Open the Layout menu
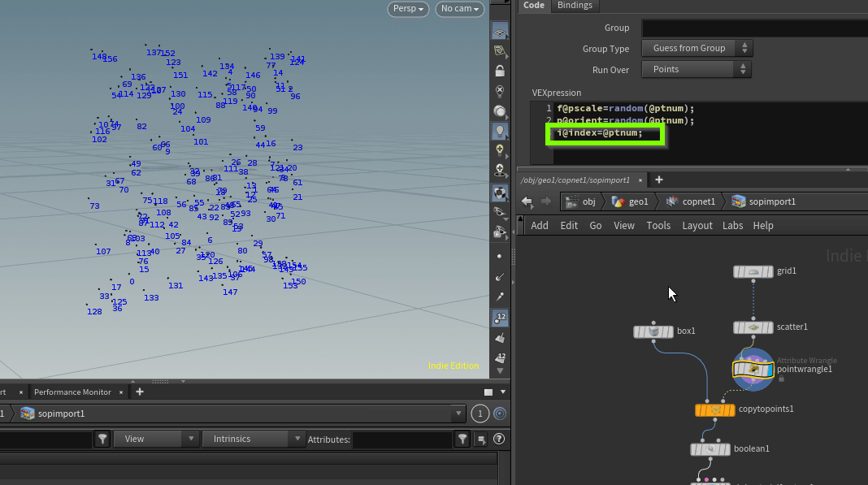This screenshot has height=485, width=868. [x=697, y=225]
